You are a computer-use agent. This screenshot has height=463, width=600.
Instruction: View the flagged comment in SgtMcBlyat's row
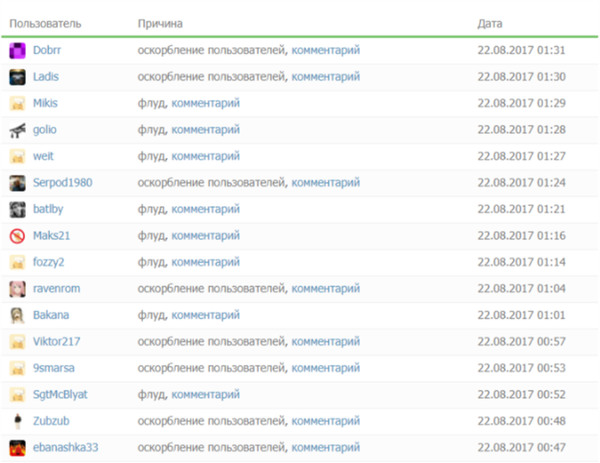(x=205, y=394)
